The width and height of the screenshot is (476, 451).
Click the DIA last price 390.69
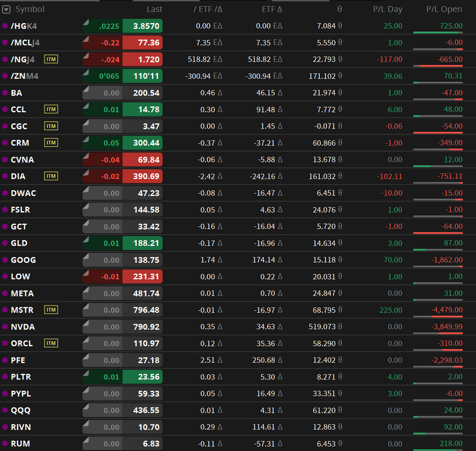click(x=143, y=176)
